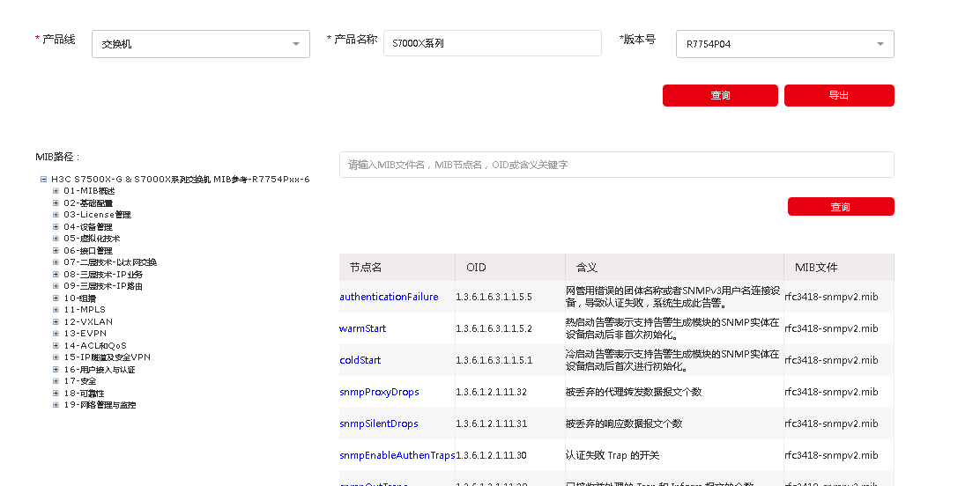Select the 04-设备管理 tree label

click(x=87, y=227)
